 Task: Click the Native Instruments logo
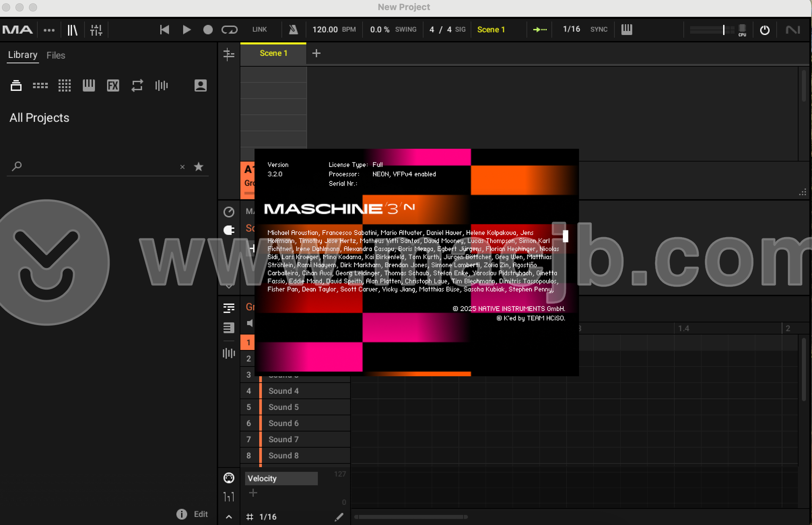pyautogui.click(x=793, y=30)
